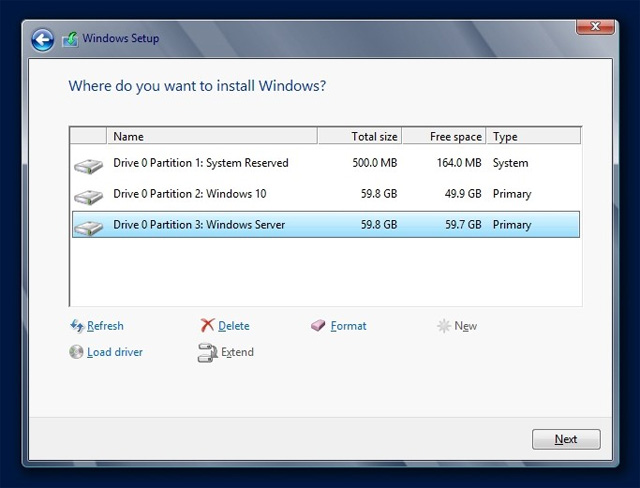Viewport: 640px width, 488px height.
Task: Click the Extend partition icon
Action: [x=207, y=352]
